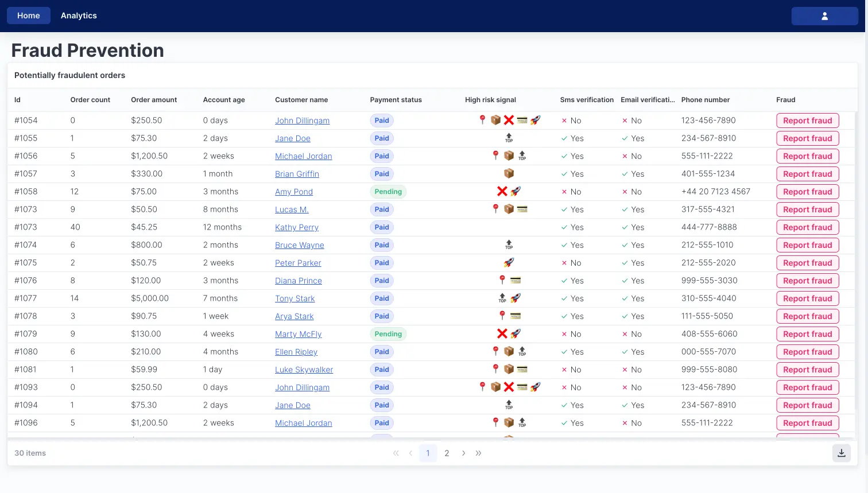Switch to the Home tab
Viewport: 868px width, 493px height.
click(x=29, y=15)
